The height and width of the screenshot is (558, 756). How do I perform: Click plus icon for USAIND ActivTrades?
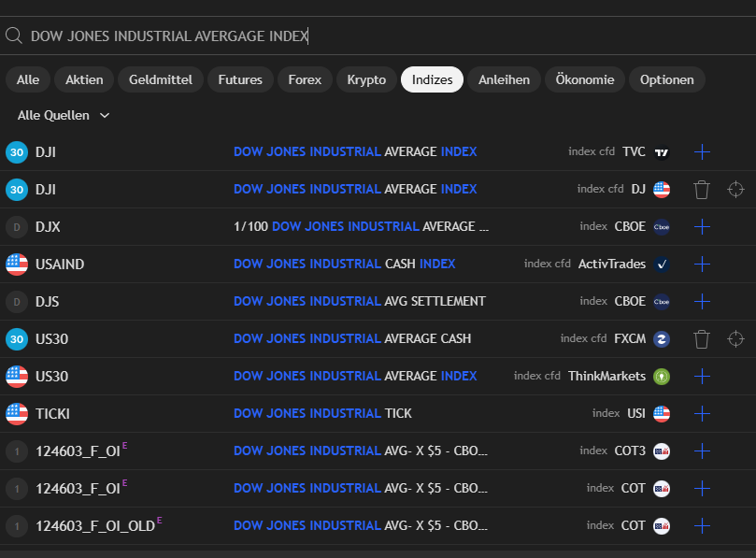[703, 265]
